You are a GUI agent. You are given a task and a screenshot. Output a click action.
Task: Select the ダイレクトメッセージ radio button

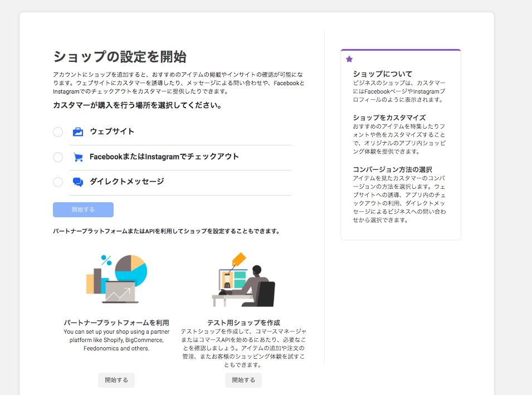pyautogui.click(x=58, y=182)
